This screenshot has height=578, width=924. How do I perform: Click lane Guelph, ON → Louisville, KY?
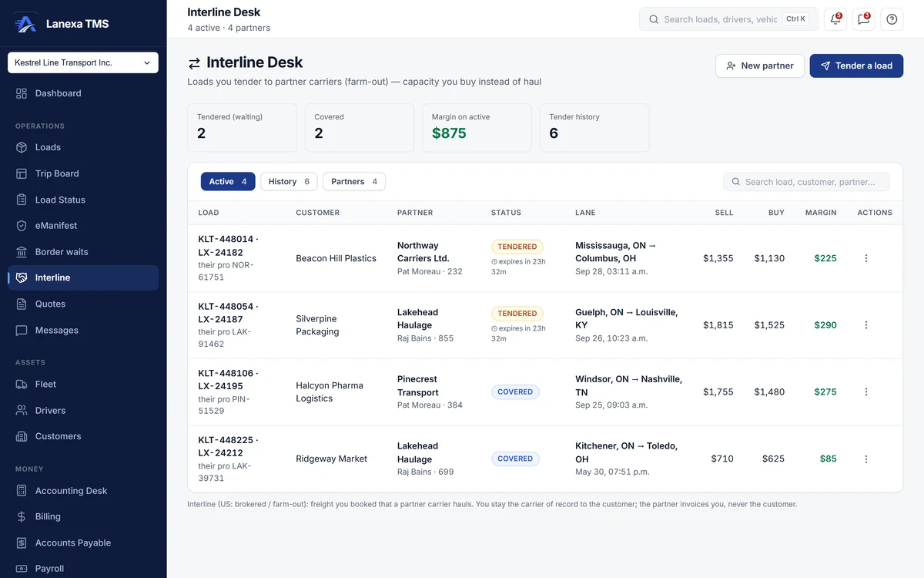point(627,319)
